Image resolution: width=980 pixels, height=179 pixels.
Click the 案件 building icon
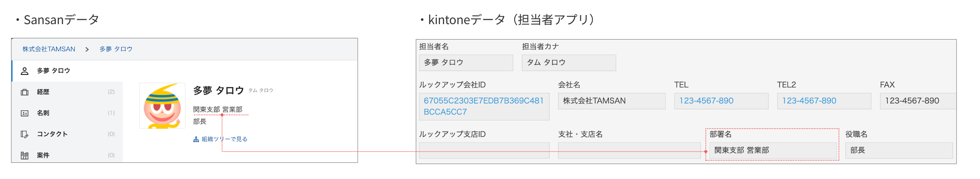pyautogui.click(x=25, y=155)
